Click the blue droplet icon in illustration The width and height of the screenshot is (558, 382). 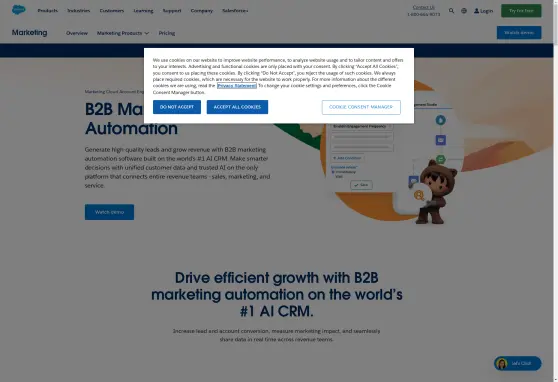(441, 120)
